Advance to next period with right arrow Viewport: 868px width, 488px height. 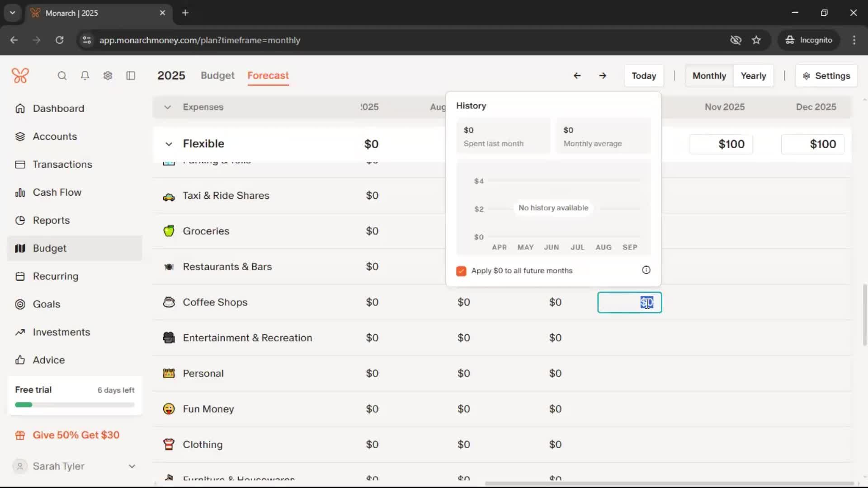point(603,76)
